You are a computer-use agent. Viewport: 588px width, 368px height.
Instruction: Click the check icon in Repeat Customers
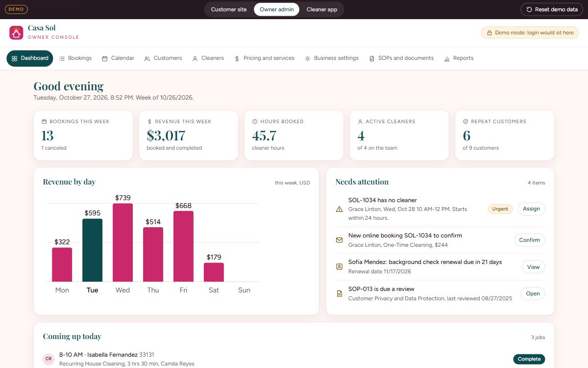tap(465, 121)
